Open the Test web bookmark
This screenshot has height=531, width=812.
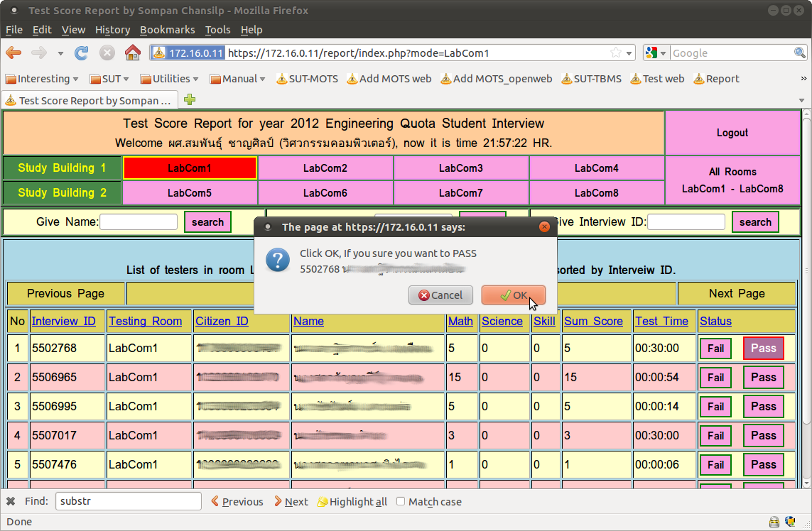point(657,79)
